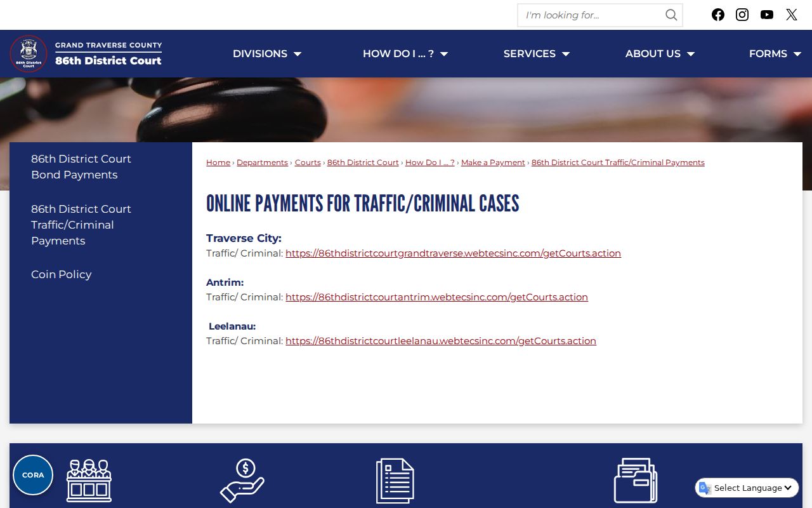
Task: Go to Make a Payment breadcrumb
Action: 493,163
